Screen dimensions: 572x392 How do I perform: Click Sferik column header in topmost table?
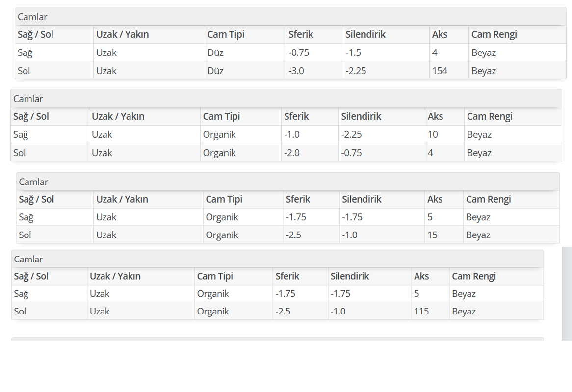pos(301,34)
